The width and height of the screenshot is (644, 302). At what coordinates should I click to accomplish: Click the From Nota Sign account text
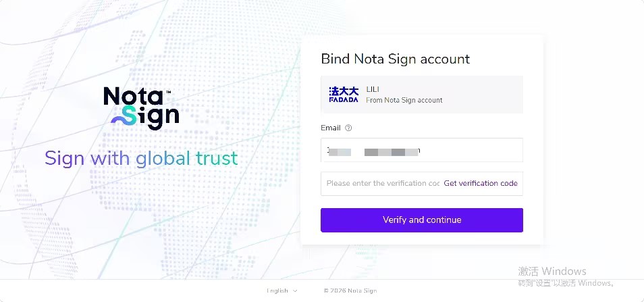coord(404,100)
